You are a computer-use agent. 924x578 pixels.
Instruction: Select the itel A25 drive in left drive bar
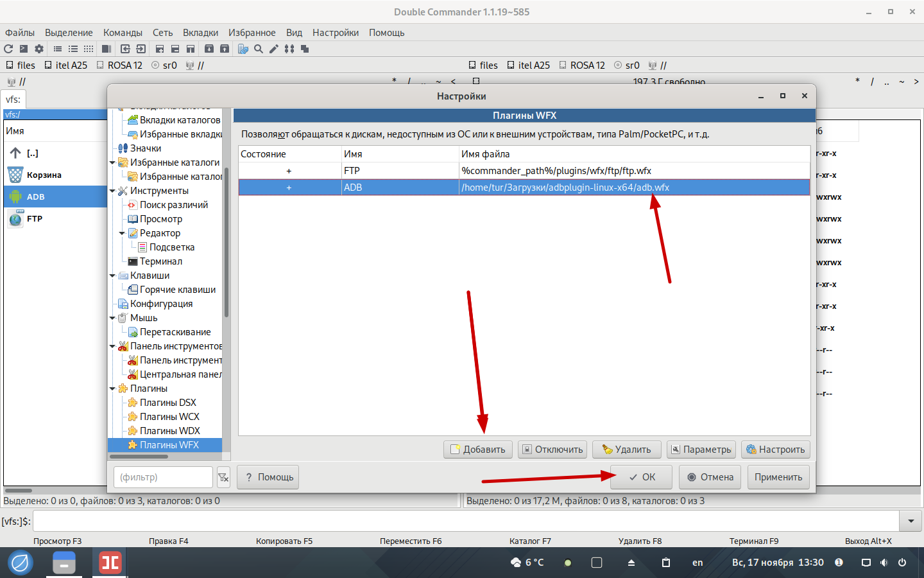[65, 66]
